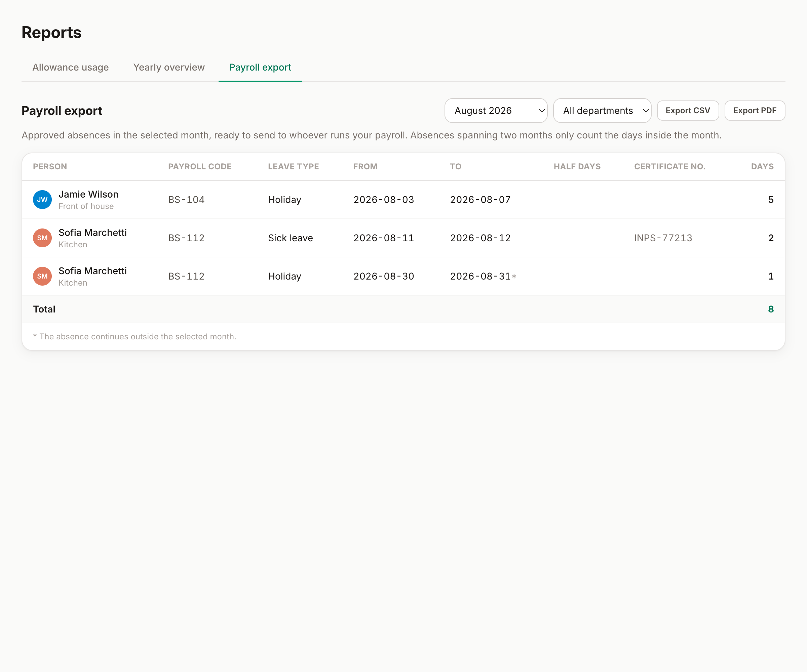Screen dimensions: 807x672
Task: Click the PAYROLL CODE column header
Action: (x=200, y=167)
